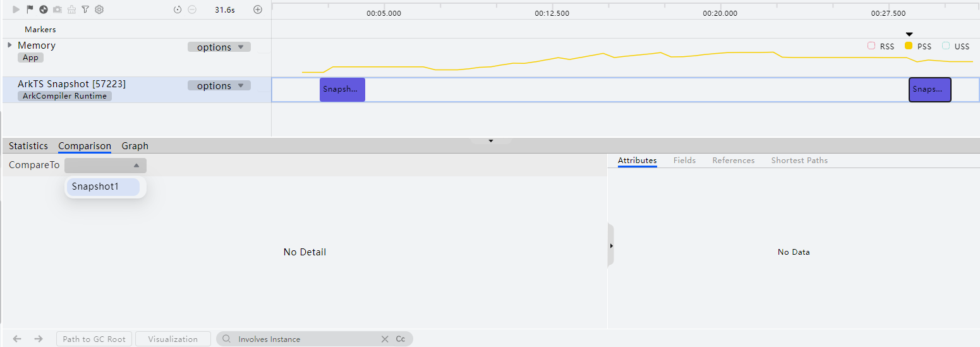980x347 pixels.
Task: Click the 00:20.000 timeline tick label
Action: tap(720, 13)
